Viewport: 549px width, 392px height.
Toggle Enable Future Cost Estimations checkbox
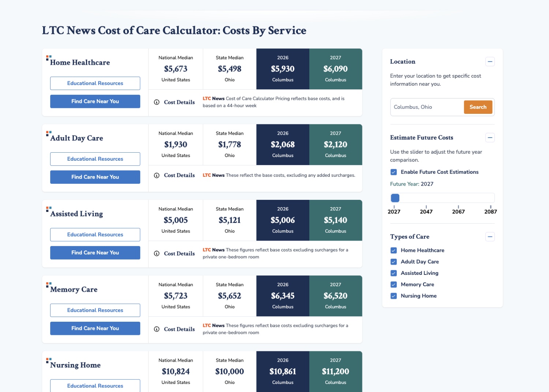pos(394,172)
